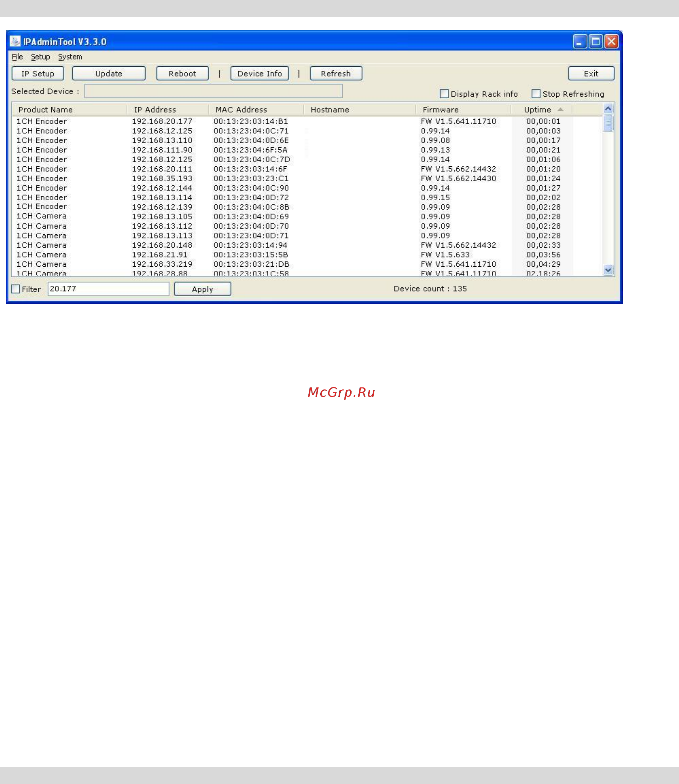Open the File menu
Screen dimensions: 679x784
[17, 57]
